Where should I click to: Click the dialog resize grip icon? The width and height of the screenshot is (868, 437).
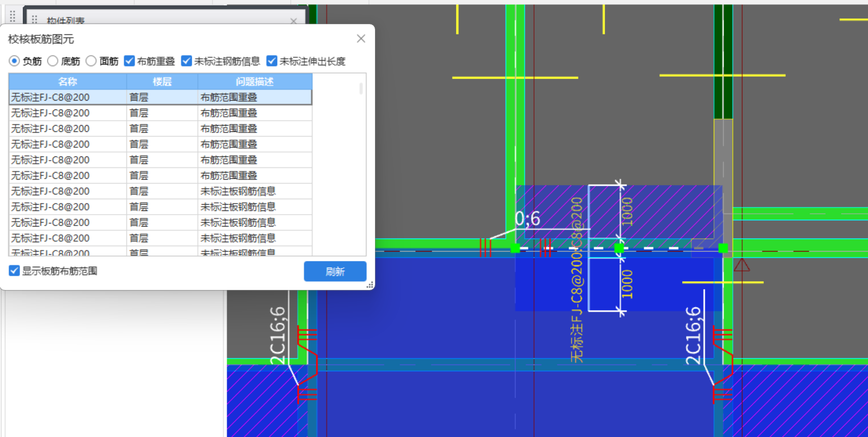click(x=370, y=285)
